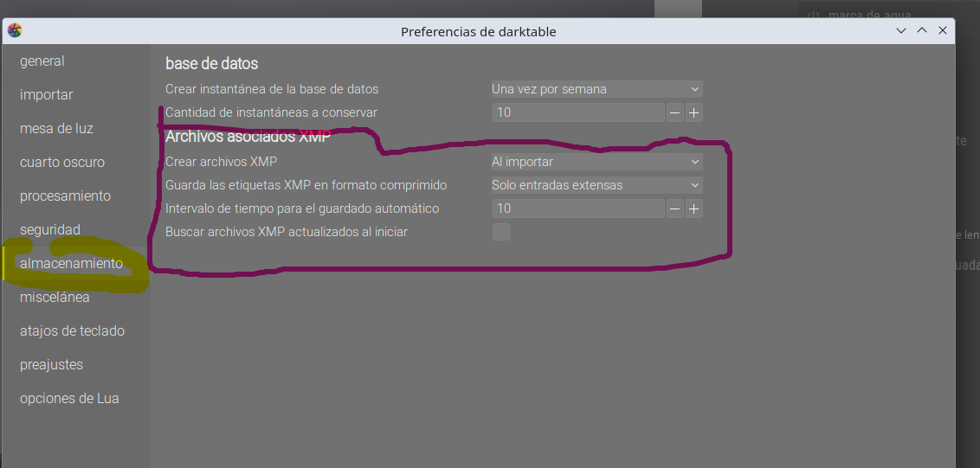Select the 'mesa de luz' section
Screen dimensions: 980x468
[x=57, y=129]
